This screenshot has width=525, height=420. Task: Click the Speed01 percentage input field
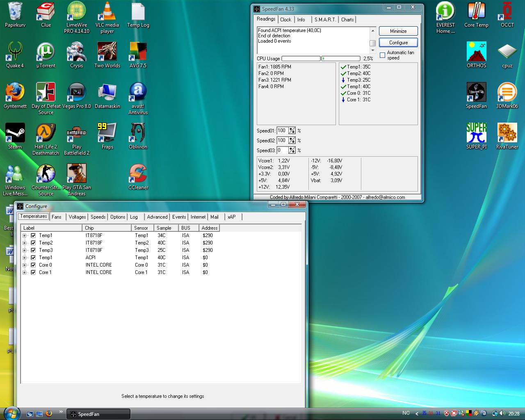pyautogui.click(x=282, y=130)
